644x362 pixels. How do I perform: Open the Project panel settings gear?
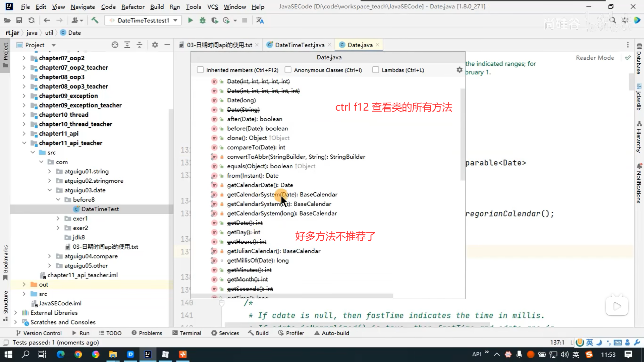click(x=155, y=45)
